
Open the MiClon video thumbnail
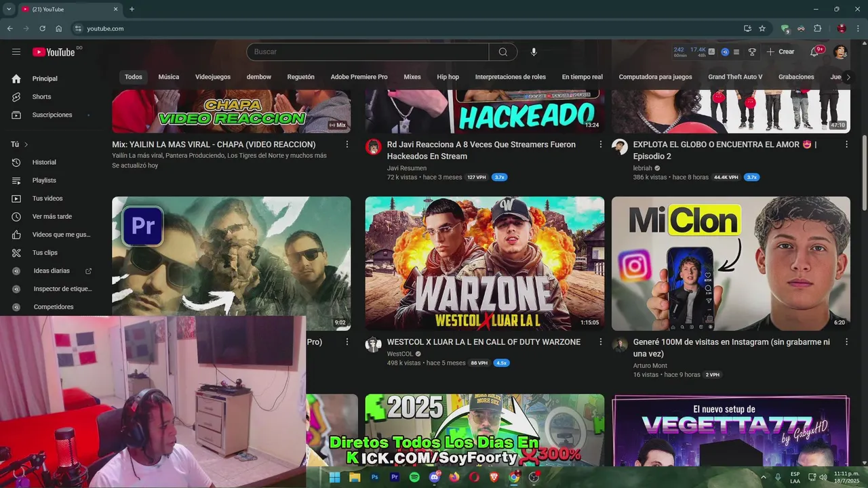coord(730,264)
